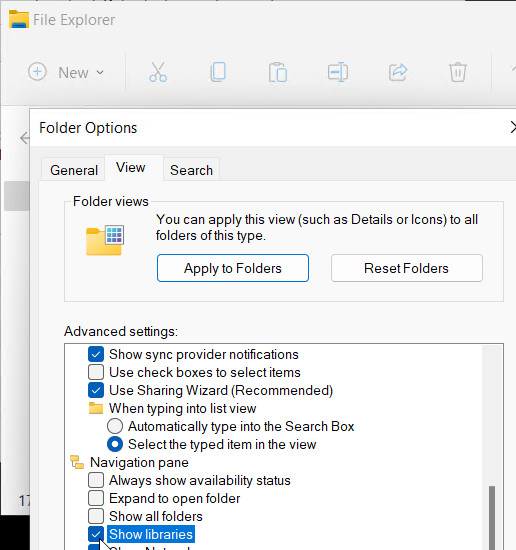Close the Folder Options dialog
The height and width of the screenshot is (550, 516).
[x=513, y=127]
